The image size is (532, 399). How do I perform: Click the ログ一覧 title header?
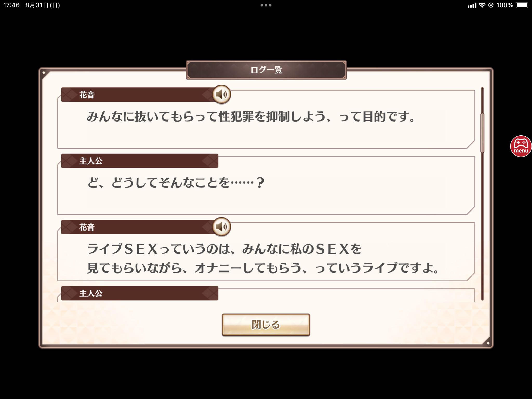(266, 70)
